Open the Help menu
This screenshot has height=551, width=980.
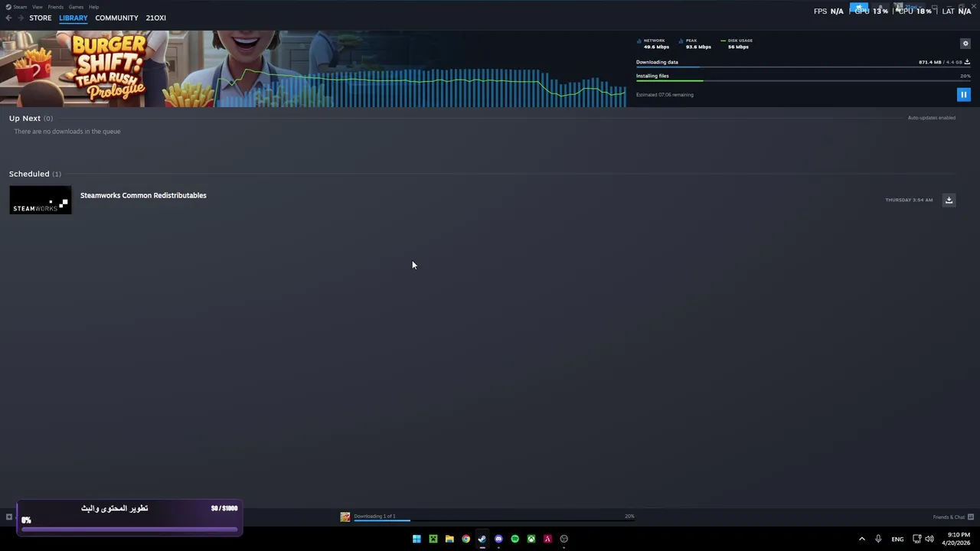coord(93,7)
